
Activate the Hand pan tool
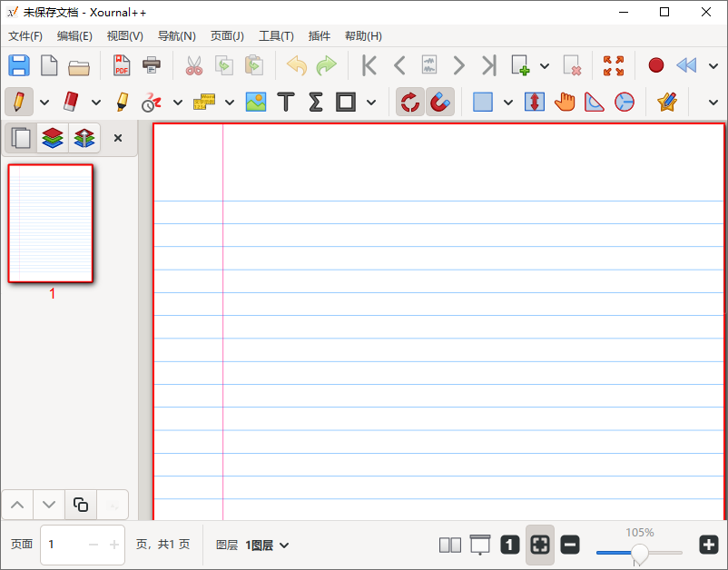(x=565, y=102)
